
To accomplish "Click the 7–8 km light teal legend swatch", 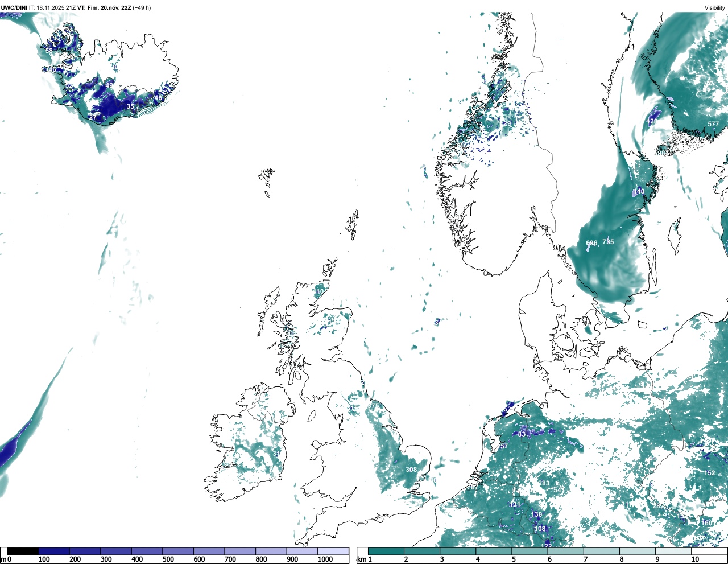I will tap(601, 551).
